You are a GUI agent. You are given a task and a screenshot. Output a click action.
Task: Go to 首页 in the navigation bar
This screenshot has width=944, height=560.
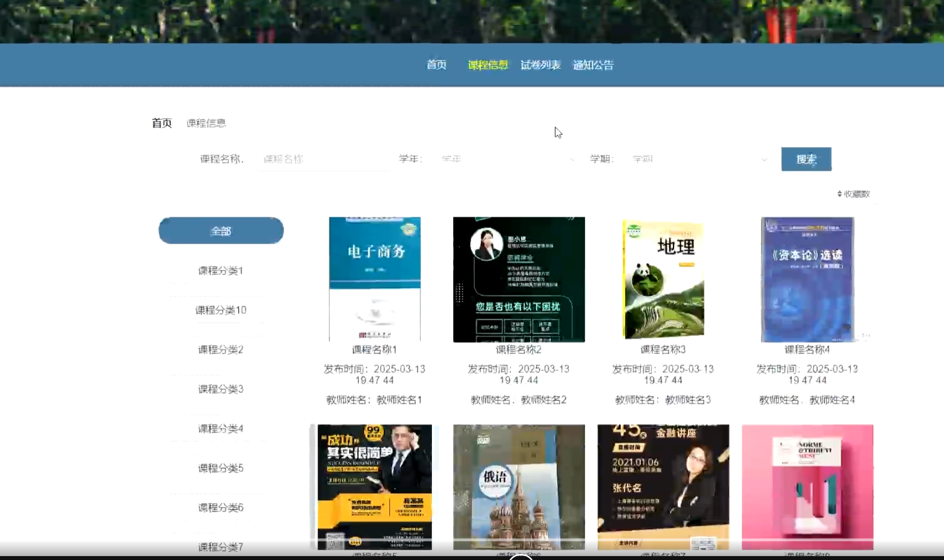(x=436, y=65)
